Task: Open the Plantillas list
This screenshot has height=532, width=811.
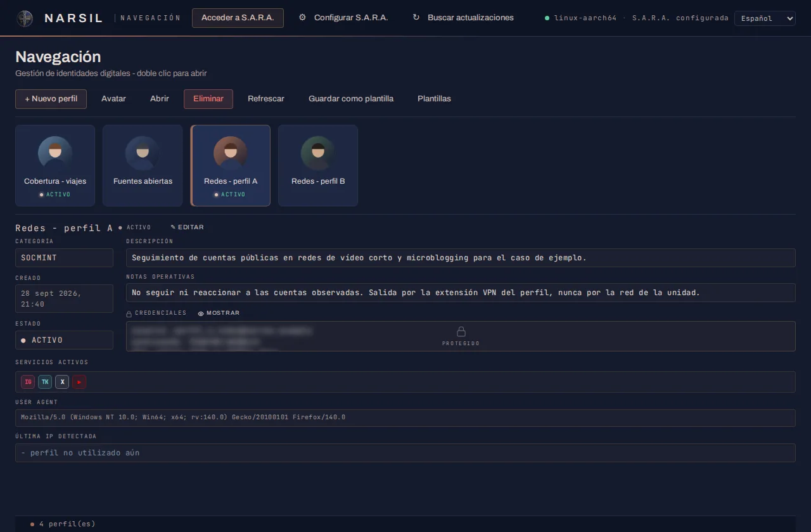Action: click(435, 99)
